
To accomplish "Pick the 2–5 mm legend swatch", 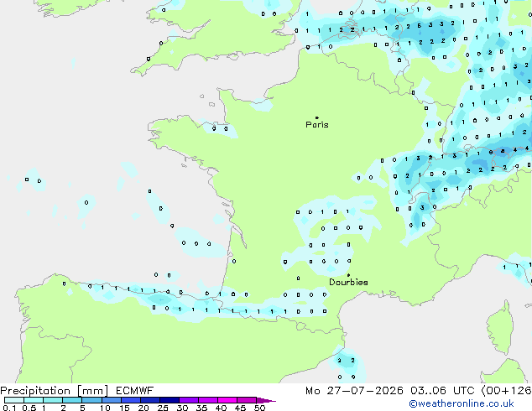I will (72, 400).
